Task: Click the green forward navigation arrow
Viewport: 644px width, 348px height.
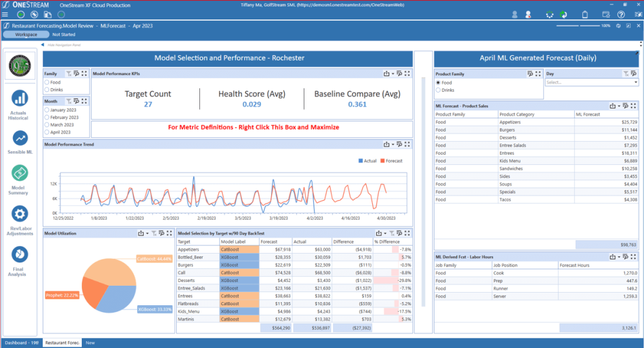Action: tap(61, 15)
